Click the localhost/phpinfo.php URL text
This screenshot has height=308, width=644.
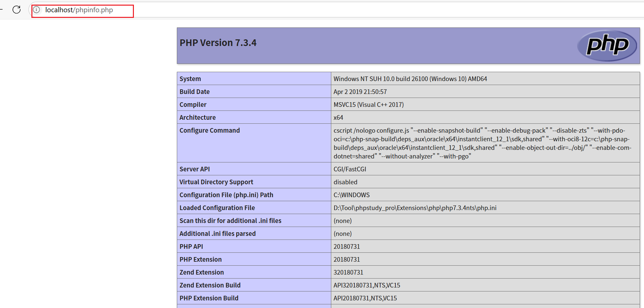pyautogui.click(x=78, y=10)
